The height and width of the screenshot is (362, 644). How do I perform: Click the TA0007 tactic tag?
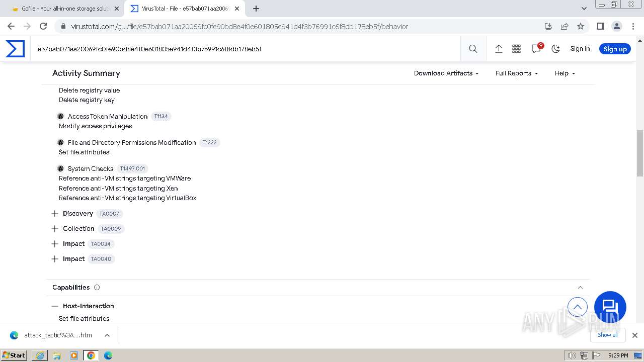[109, 214]
